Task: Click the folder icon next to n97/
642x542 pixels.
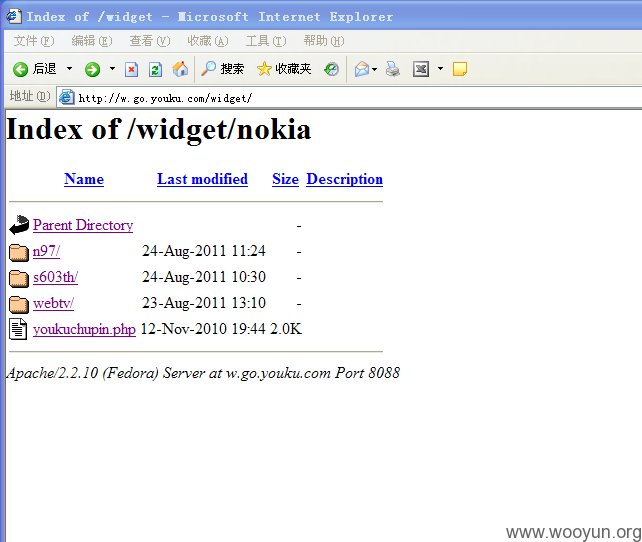Action: pyautogui.click(x=19, y=252)
